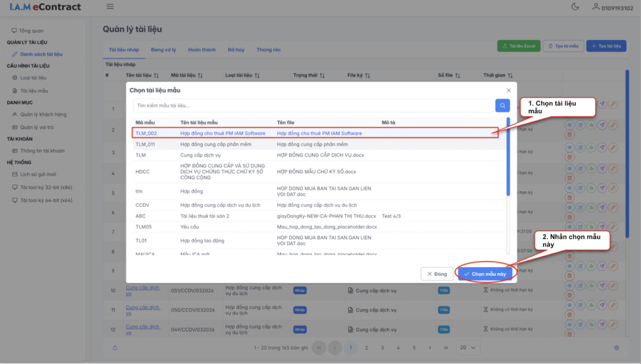Click the search magnifier button in dialog
The image size is (641, 364).
click(x=502, y=105)
